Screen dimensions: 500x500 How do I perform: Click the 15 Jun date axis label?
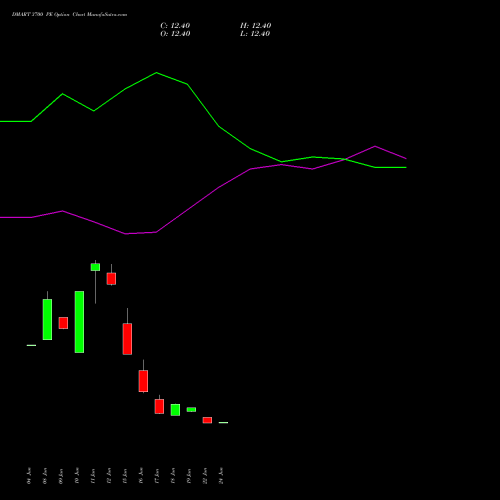[x=125, y=476]
